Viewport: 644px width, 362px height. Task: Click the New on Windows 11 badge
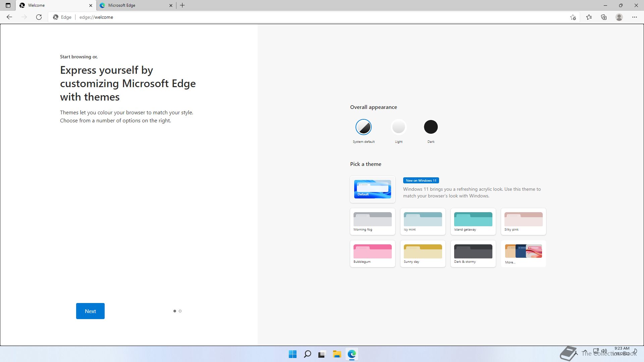pyautogui.click(x=421, y=180)
